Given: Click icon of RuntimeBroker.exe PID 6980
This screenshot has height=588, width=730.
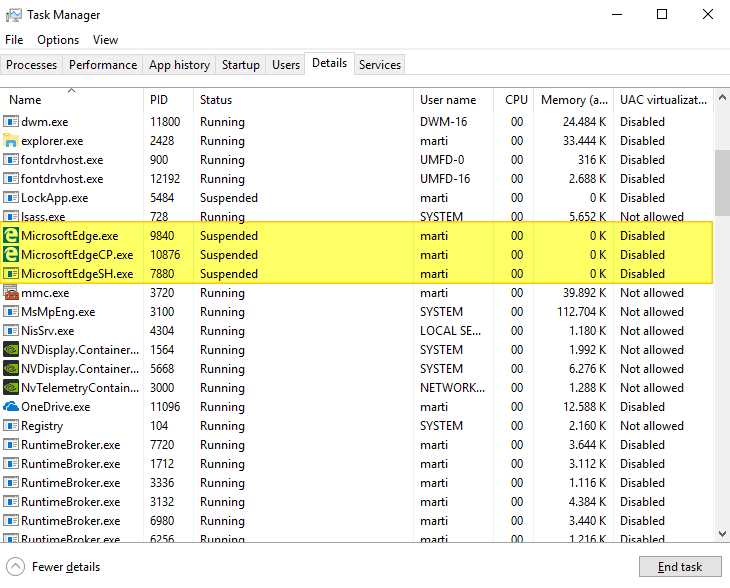Looking at the screenshot, I should click(x=10, y=520).
